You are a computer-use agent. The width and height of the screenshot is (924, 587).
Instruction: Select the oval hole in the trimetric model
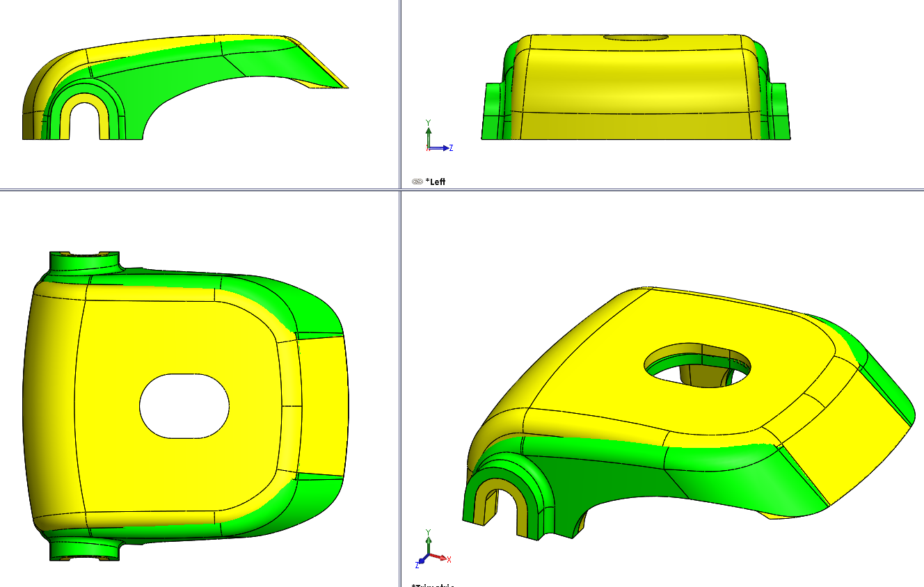point(698,366)
